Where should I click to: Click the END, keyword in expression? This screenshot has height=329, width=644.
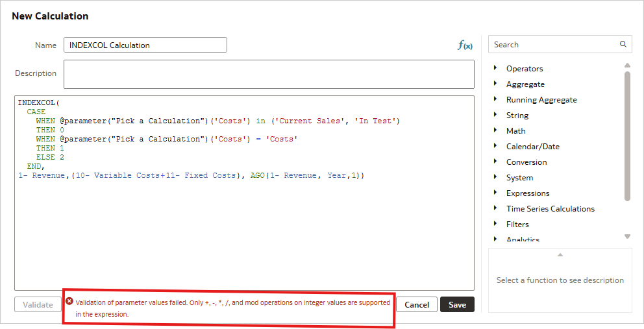tap(36, 166)
